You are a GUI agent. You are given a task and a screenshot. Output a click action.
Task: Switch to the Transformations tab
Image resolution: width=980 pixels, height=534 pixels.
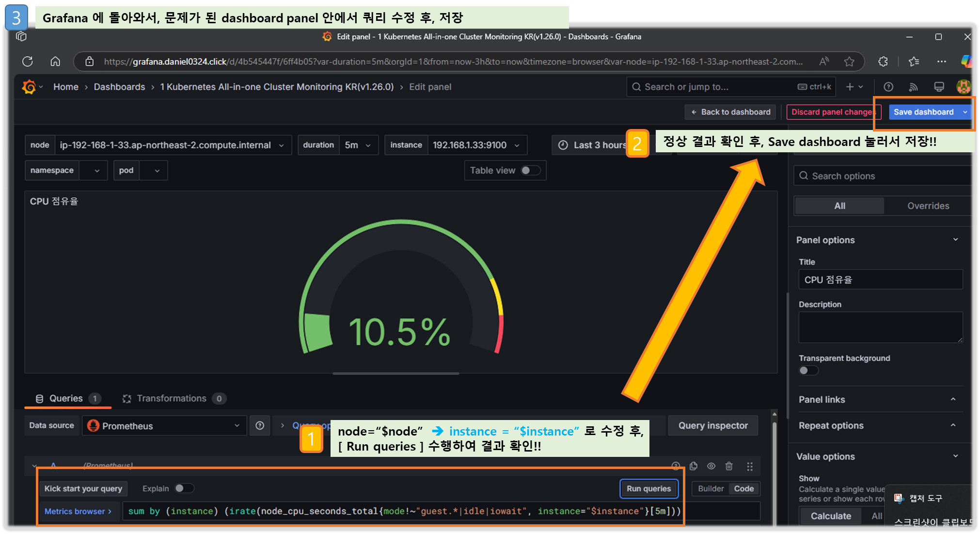[x=171, y=398]
